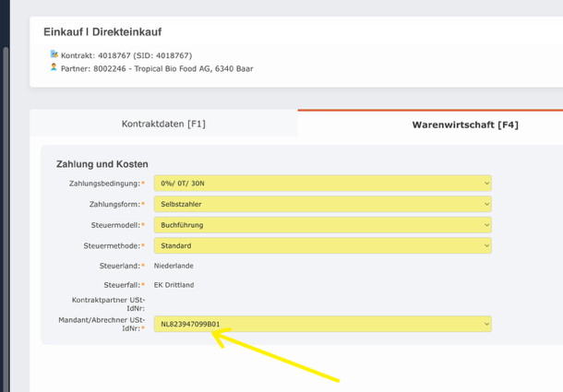563x392 pixels.
Task: Click the partner person icon
Action: point(54,67)
